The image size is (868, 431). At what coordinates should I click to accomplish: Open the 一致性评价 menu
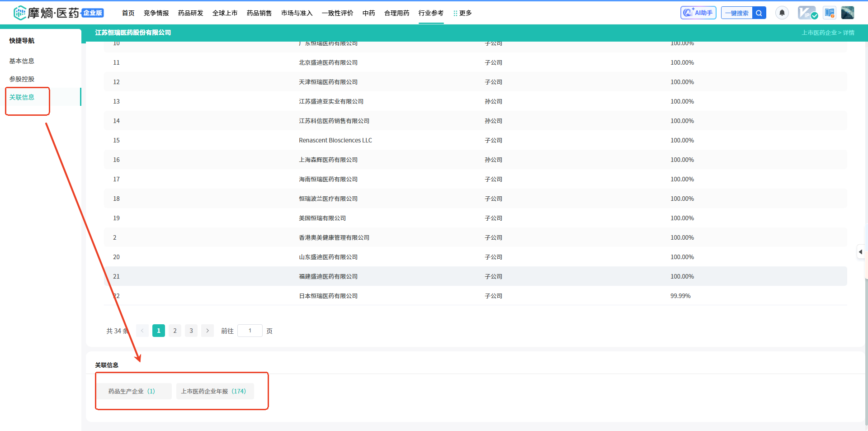click(x=338, y=13)
